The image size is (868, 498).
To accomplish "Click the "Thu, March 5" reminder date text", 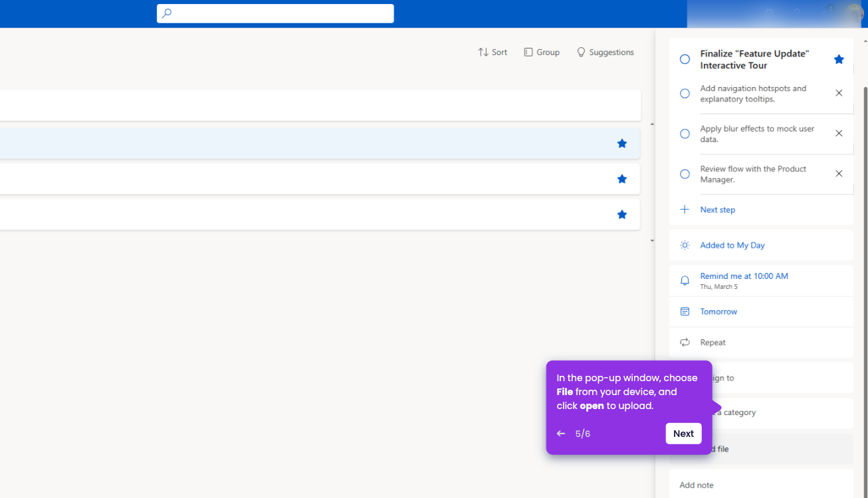I will click(718, 287).
